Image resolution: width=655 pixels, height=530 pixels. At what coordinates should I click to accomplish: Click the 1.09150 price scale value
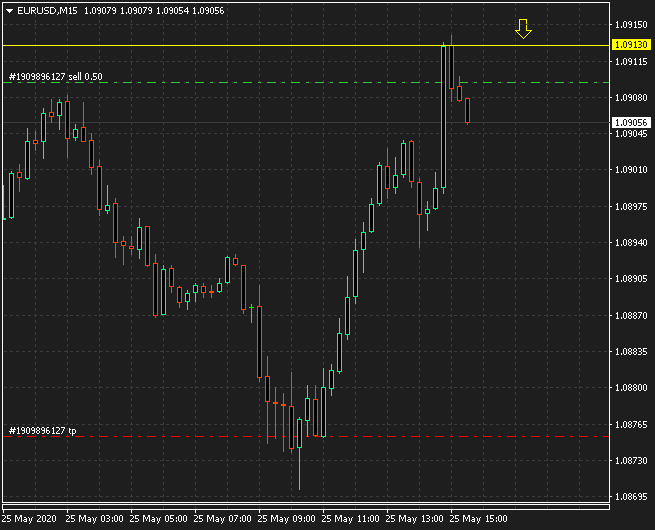pos(631,25)
